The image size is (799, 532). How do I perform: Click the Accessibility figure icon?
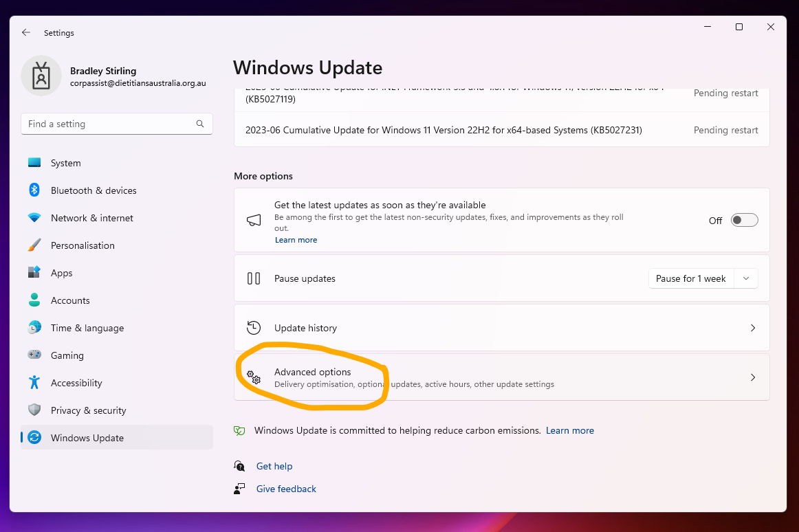click(x=34, y=383)
